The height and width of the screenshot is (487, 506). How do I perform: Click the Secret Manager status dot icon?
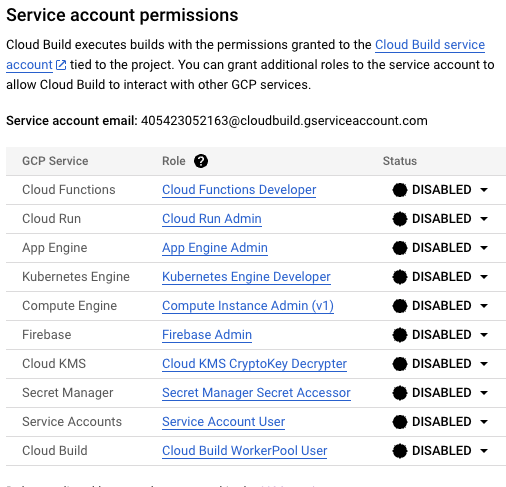400,393
